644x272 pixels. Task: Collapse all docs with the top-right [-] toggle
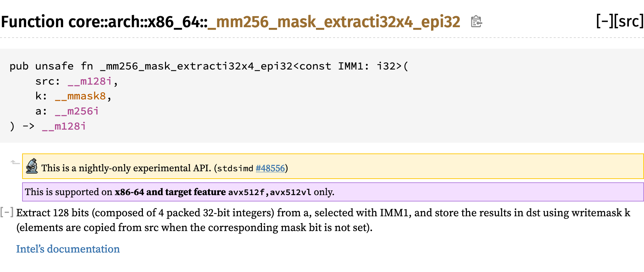[604, 21]
